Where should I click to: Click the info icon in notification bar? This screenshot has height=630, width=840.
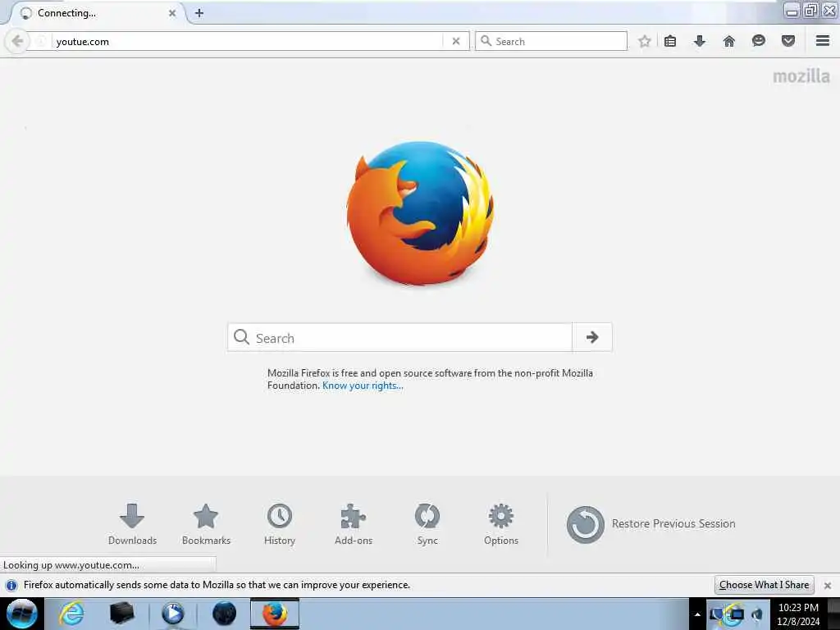[x=11, y=586]
